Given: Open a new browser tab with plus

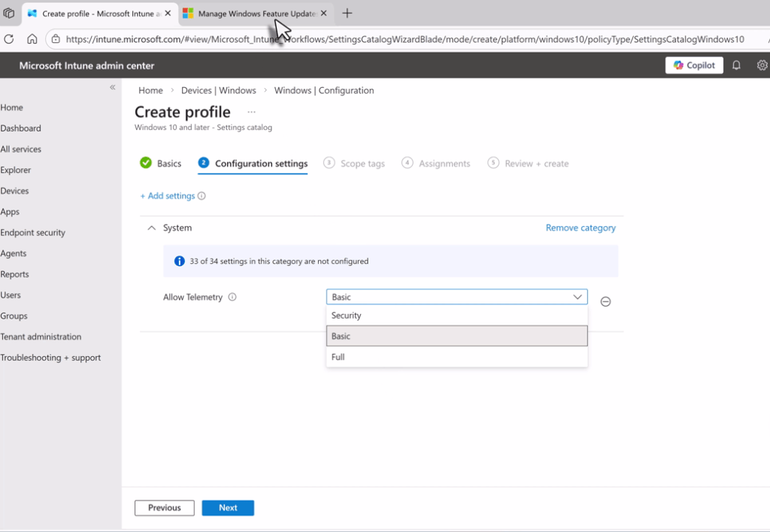Looking at the screenshot, I should pos(347,14).
